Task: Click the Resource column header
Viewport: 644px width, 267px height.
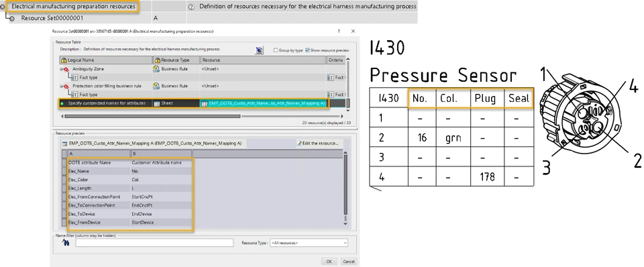Action: click(263, 60)
